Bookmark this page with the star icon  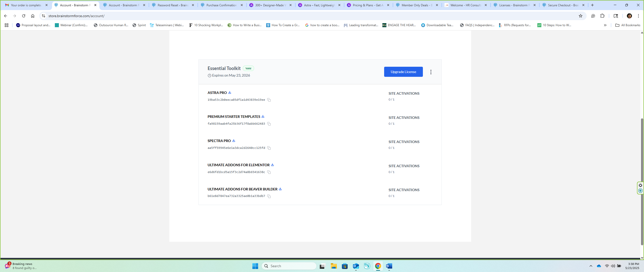(581, 16)
